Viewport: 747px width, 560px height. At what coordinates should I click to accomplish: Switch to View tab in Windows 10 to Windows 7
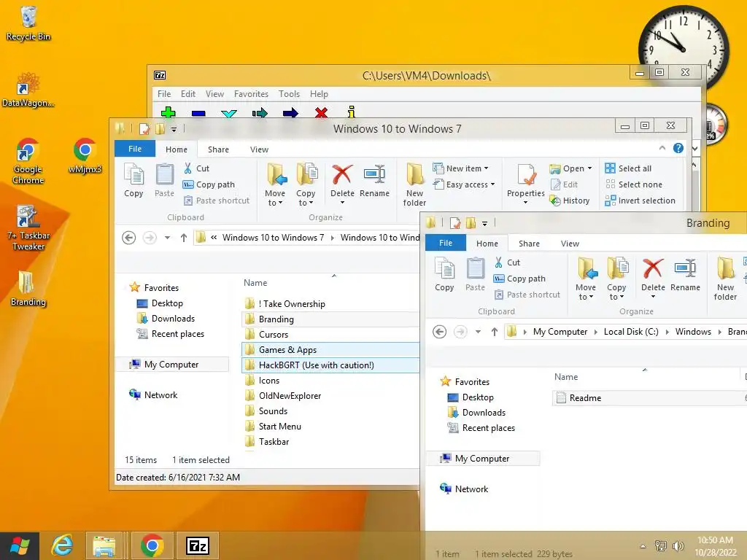click(x=259, y=149)
